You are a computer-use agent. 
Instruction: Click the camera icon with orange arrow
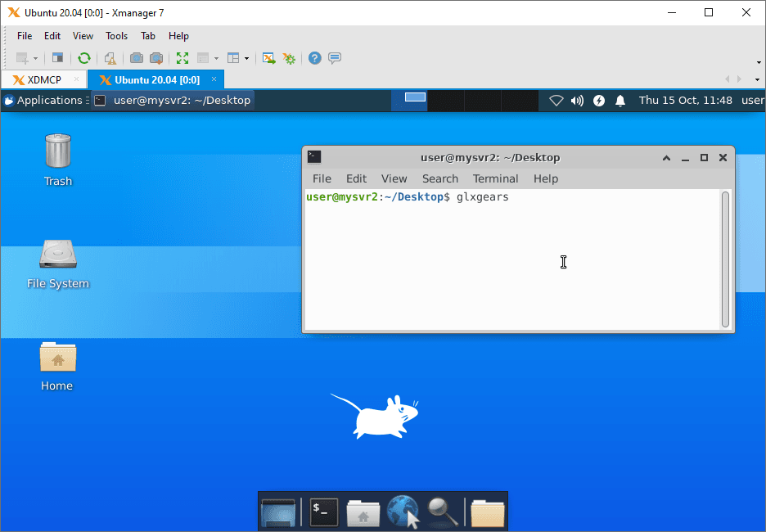click(156, 58)
